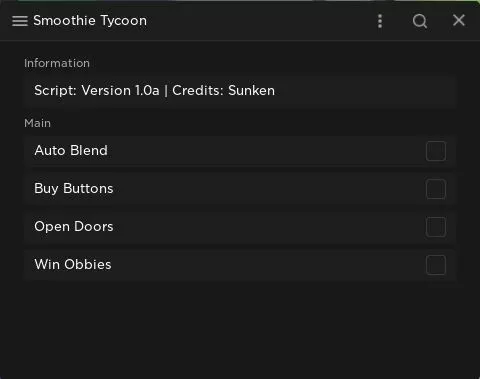Click the Buy Buttons label text
Screen dimensions: 480x379
74,189
